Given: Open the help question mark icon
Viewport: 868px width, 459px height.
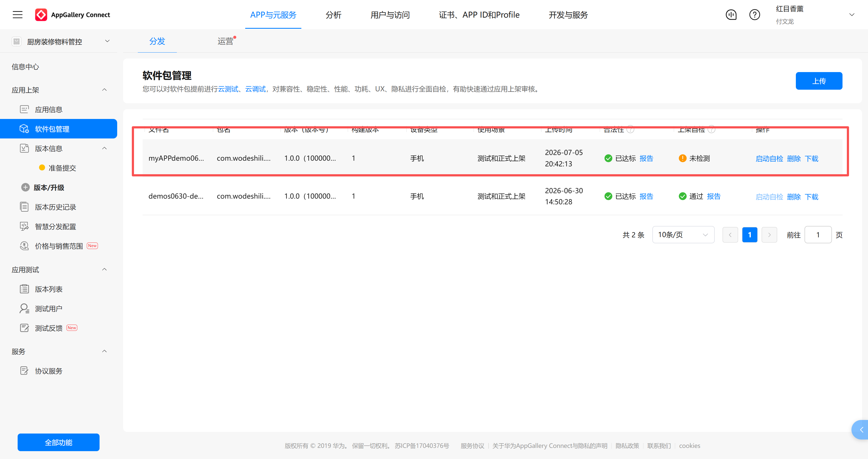Looking at the screenshot, I should coord(754,14).
